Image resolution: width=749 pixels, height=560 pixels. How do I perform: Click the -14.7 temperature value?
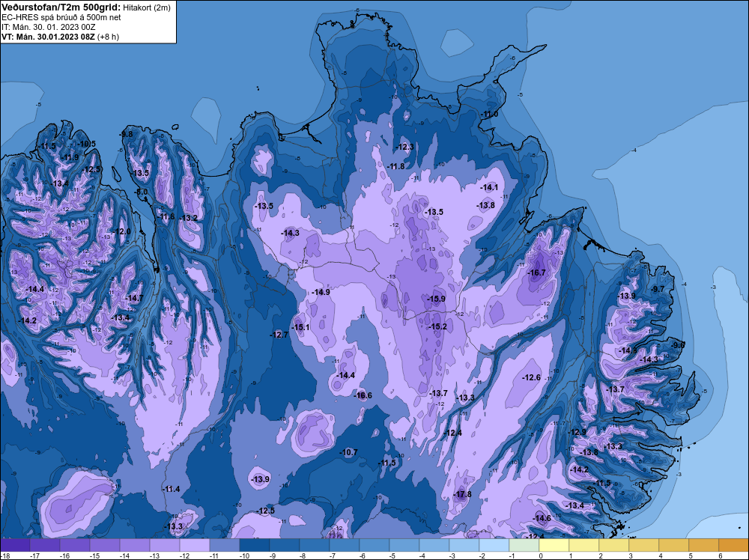(134, 298)
